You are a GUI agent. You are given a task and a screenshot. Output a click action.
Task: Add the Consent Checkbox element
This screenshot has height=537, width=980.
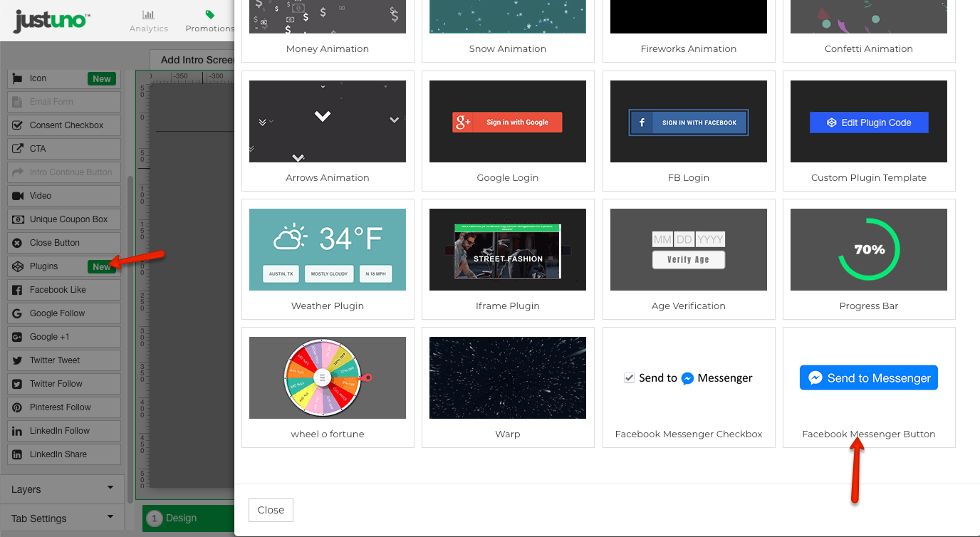coord(66,125)
